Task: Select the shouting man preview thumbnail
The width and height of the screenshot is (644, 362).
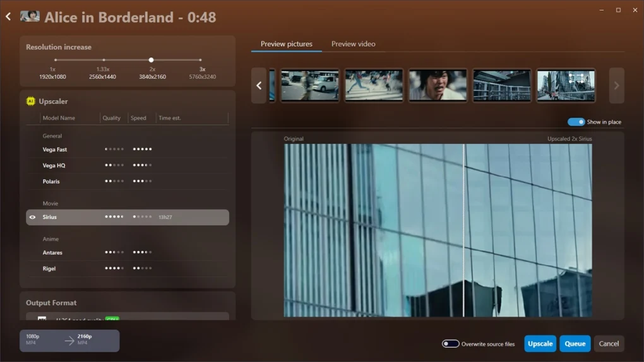Action: [438, 85]
